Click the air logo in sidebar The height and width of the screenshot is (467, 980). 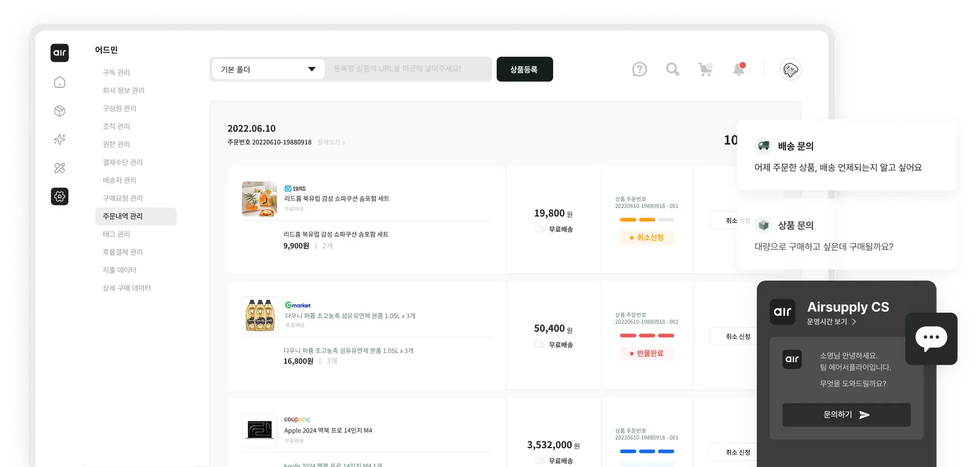[60, 53]
